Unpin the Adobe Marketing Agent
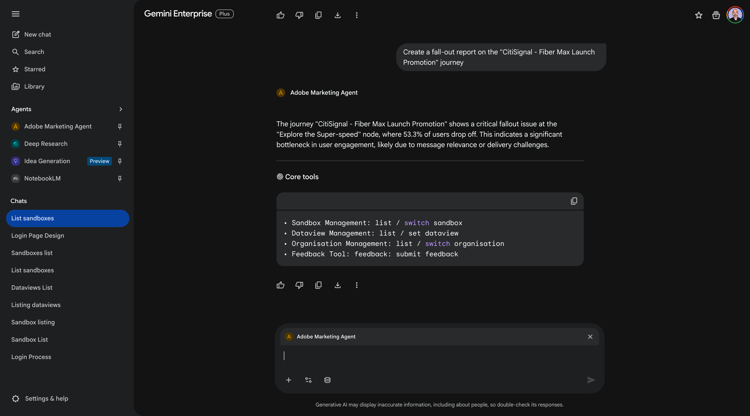This screenshot has width=750, height=416. (x=120, y=127)
